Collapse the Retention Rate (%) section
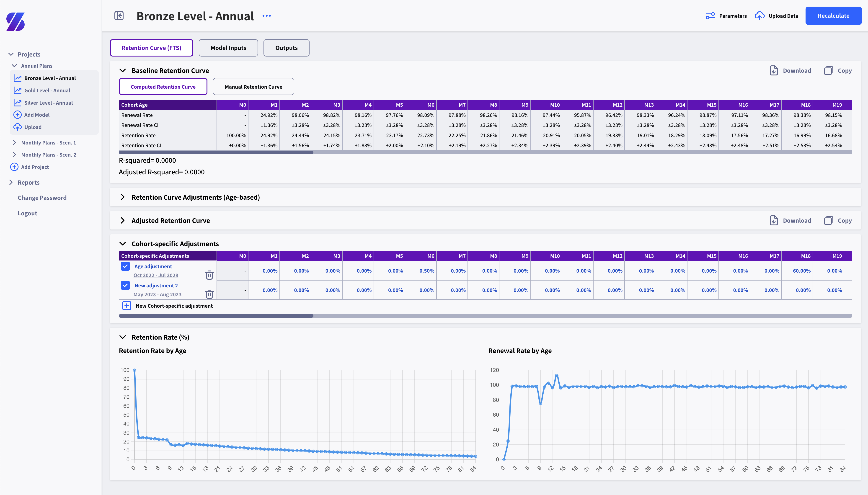868x495 pixels. pyautogui.click(x=123, y=337)
